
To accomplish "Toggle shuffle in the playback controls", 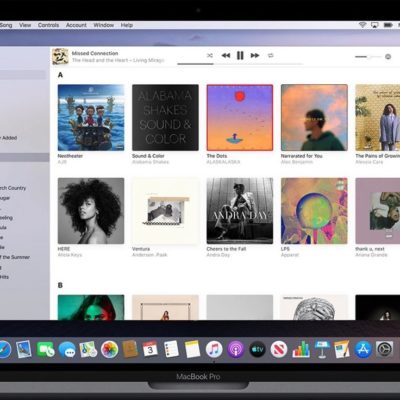I will pos(210,55).
